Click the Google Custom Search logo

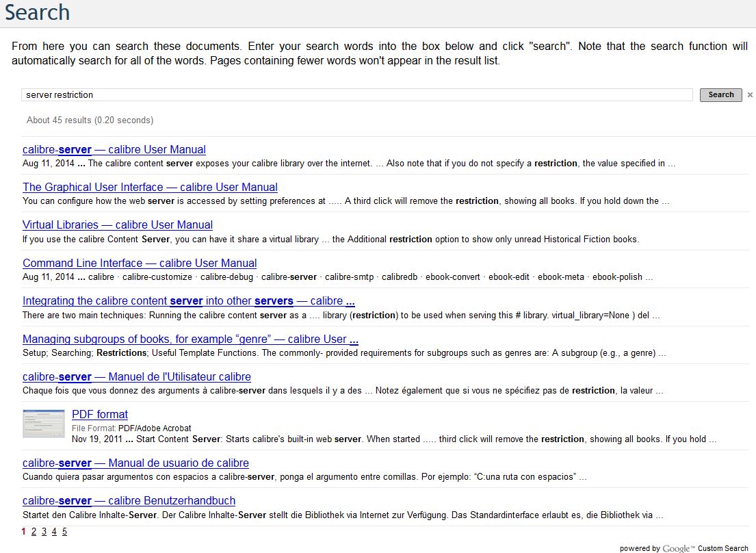click(x=679, y=548)
